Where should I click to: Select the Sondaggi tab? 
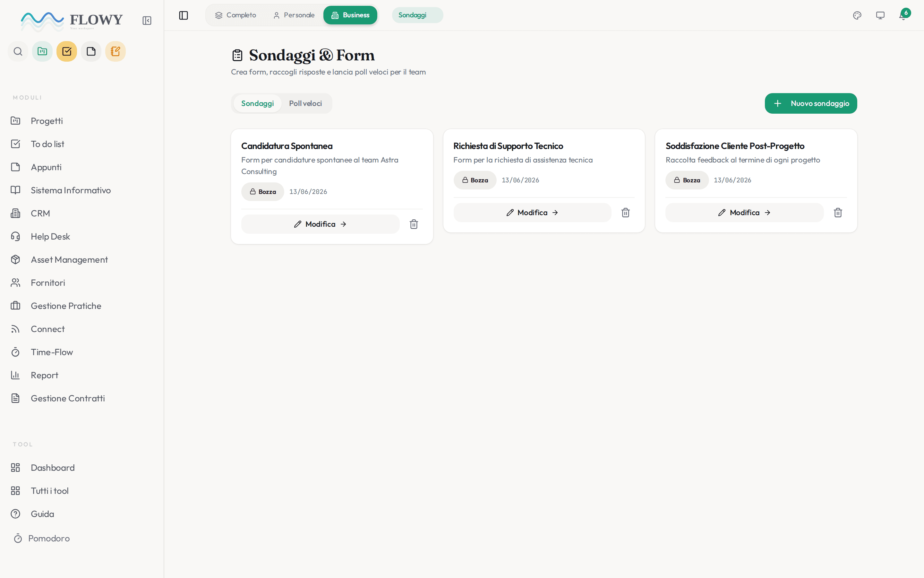pos(257,104)
